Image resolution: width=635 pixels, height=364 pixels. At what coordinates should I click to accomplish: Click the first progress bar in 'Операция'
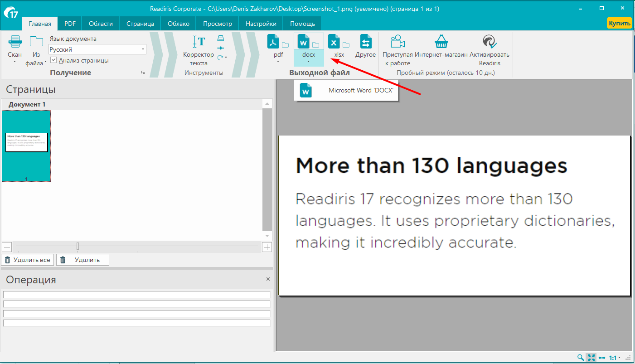(x=137, y=295)
